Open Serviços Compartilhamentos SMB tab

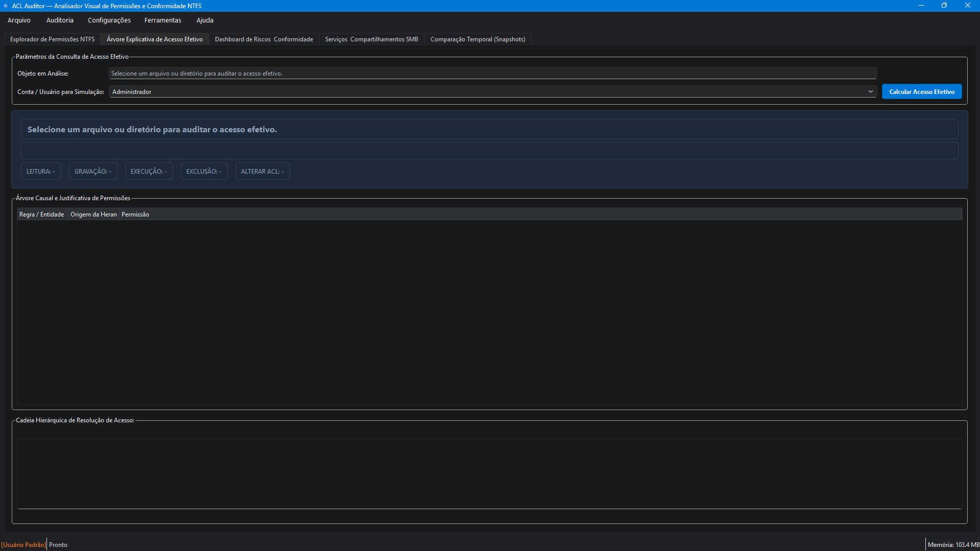(x=372, y=39)
